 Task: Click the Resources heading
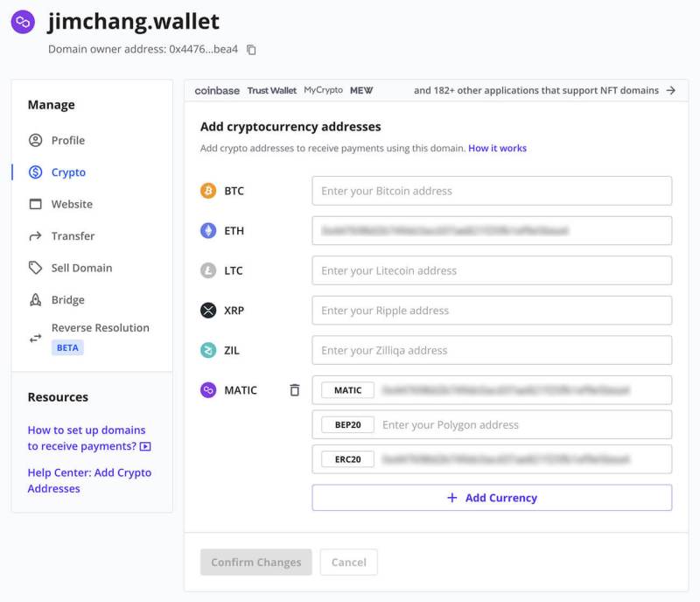pos(58,397)
